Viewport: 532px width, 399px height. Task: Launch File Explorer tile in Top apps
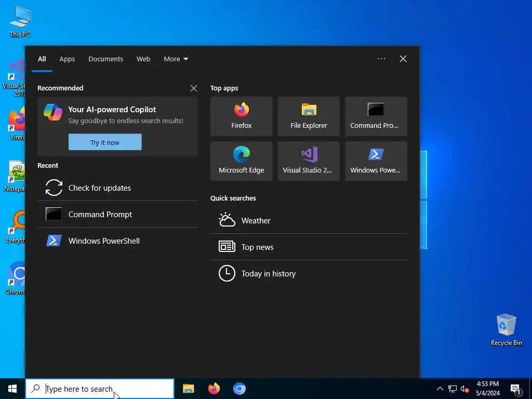coord(309,116)
